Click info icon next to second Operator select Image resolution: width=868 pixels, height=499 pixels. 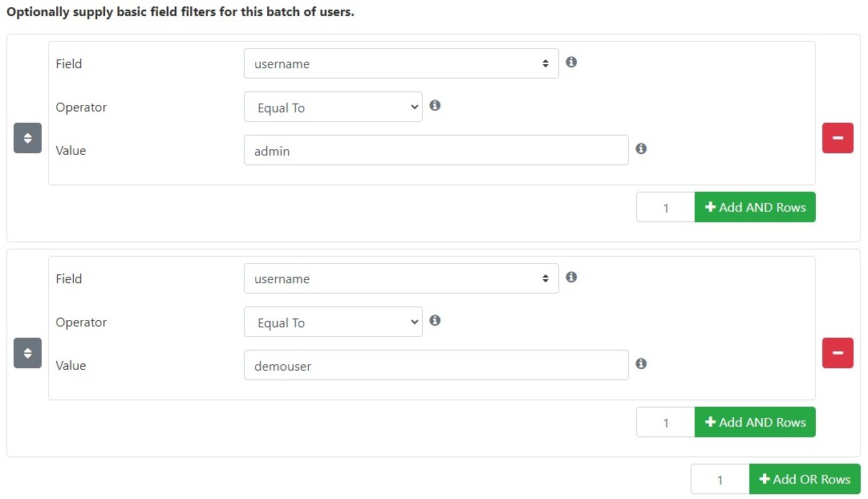(435, 320)
